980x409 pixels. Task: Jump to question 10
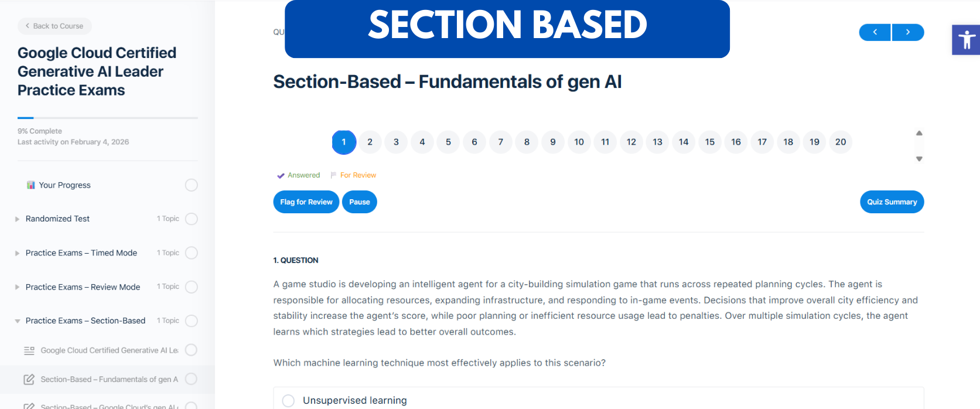pos(579,142)
